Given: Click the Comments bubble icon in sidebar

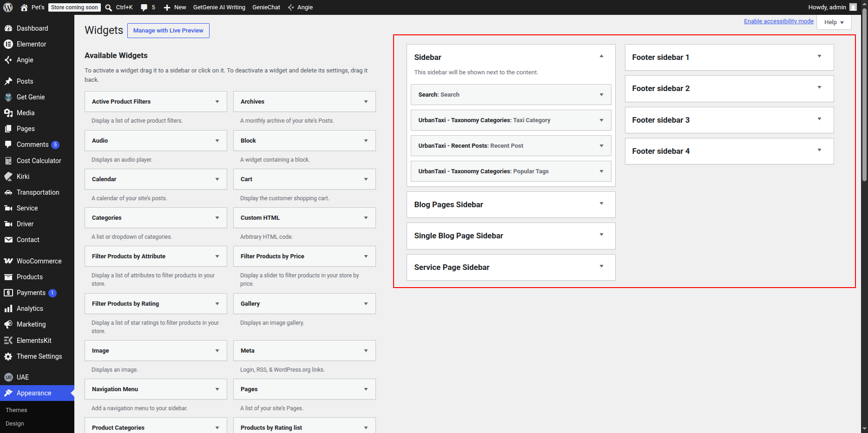Looking at the screenshot, I should tap(8, 144).
